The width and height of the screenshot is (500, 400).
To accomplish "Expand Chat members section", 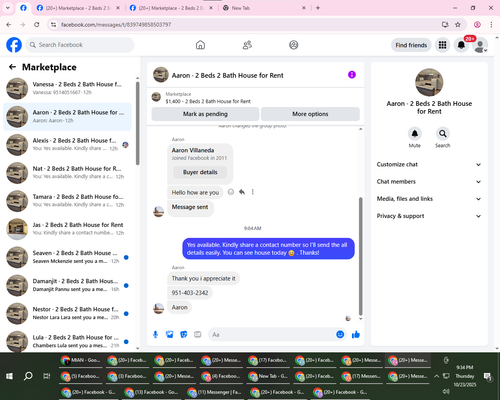I will tap(429, 182).
